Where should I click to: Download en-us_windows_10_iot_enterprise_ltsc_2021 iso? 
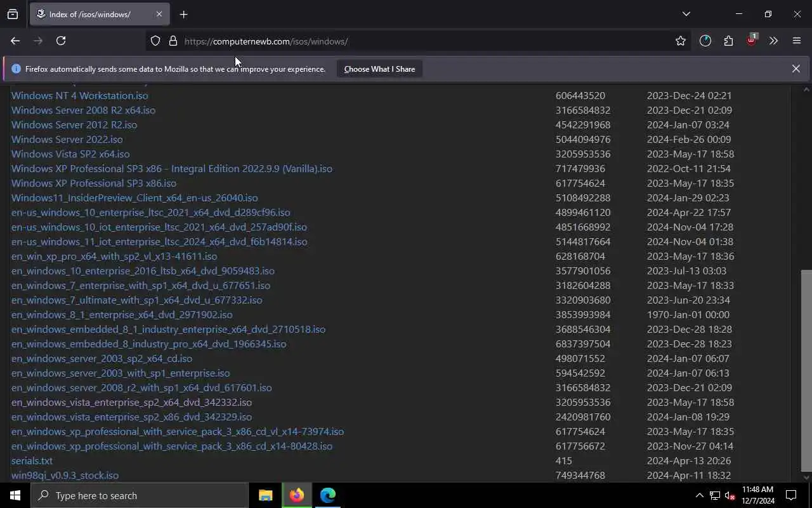point(159,227)
